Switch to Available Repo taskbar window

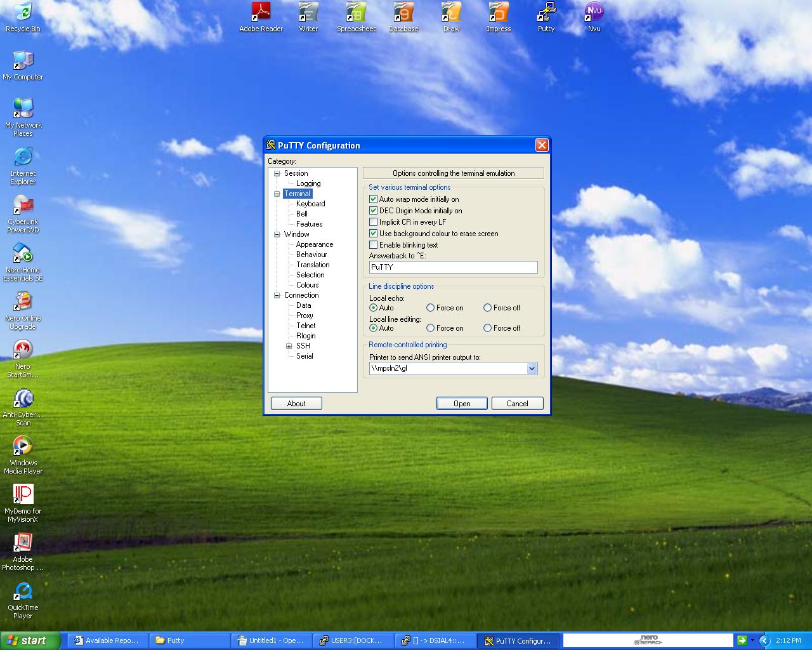point(108,640)
